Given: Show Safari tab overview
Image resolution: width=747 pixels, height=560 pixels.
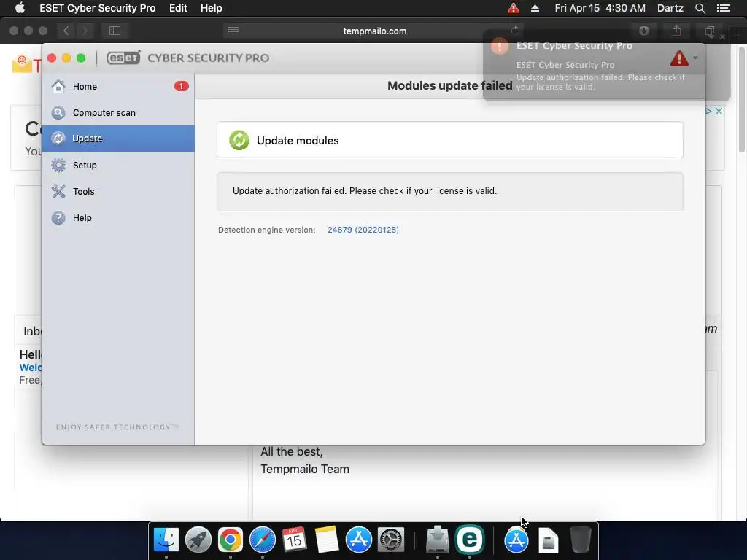Looking at the screenshot, I should (709, 31).
